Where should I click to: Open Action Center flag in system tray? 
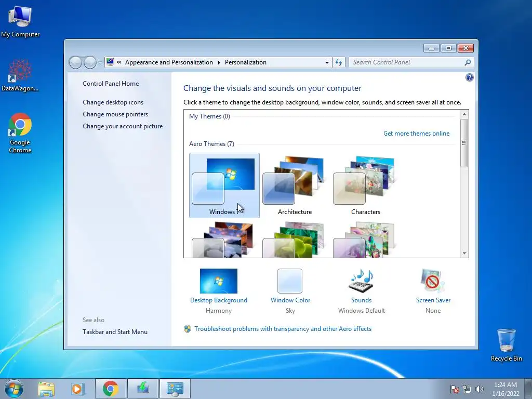pyautogui.click(x=454, y=389)
